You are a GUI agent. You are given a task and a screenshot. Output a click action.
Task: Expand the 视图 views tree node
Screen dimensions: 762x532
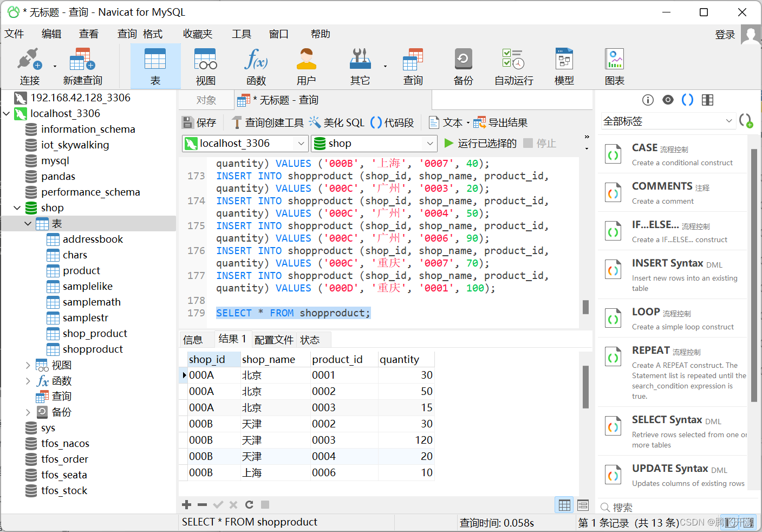click(28, 365)
